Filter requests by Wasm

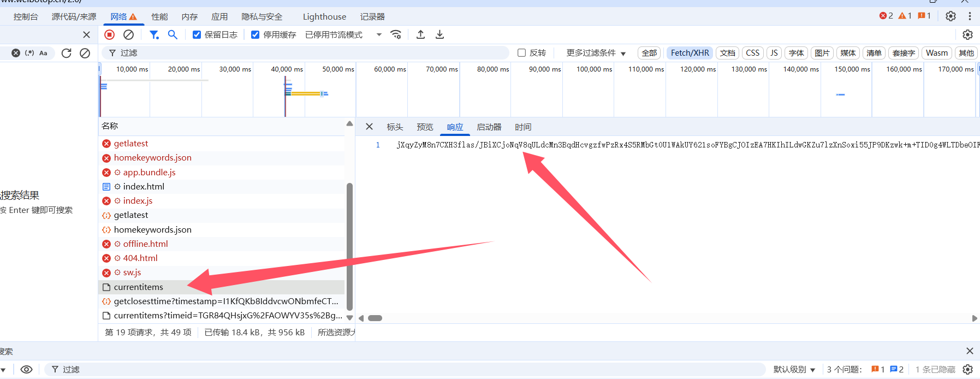tap(937, 53)
